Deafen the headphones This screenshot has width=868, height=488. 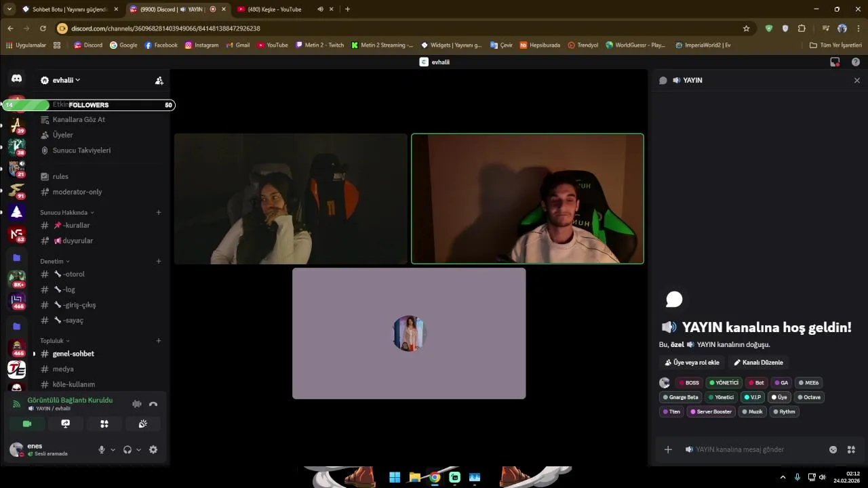(x=127, y=449)
